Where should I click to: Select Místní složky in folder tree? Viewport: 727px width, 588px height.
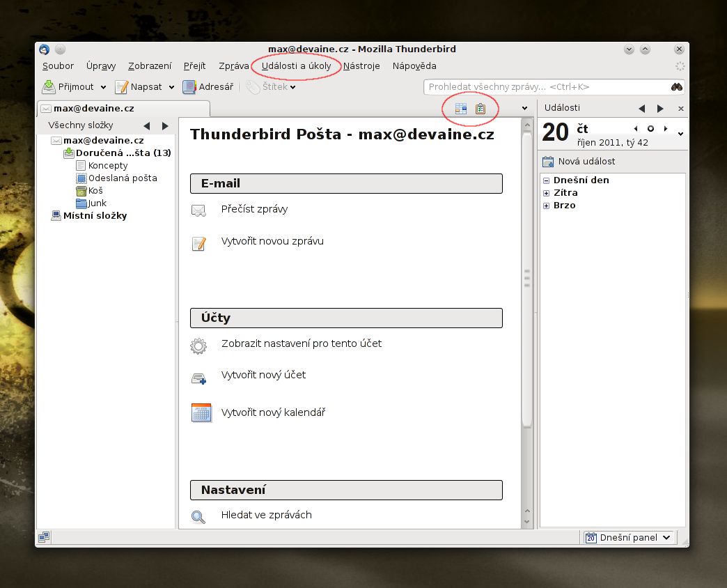(x=95, y=216)
